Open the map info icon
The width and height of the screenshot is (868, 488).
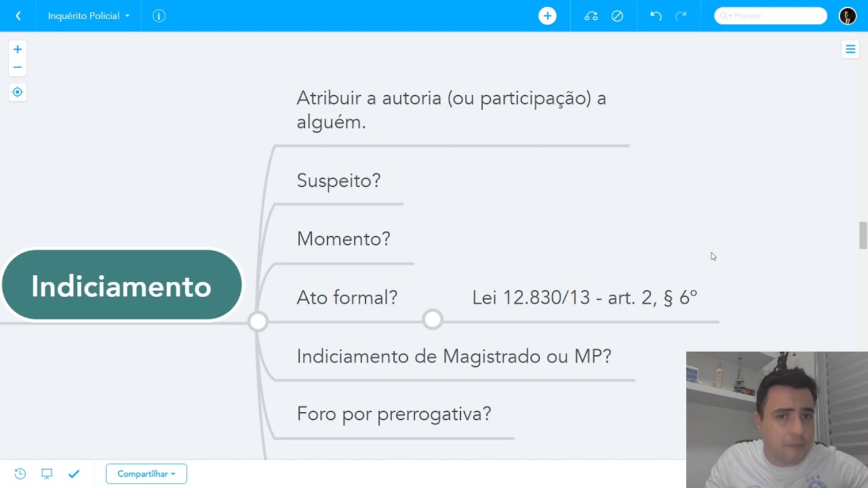tap(159, 16)
